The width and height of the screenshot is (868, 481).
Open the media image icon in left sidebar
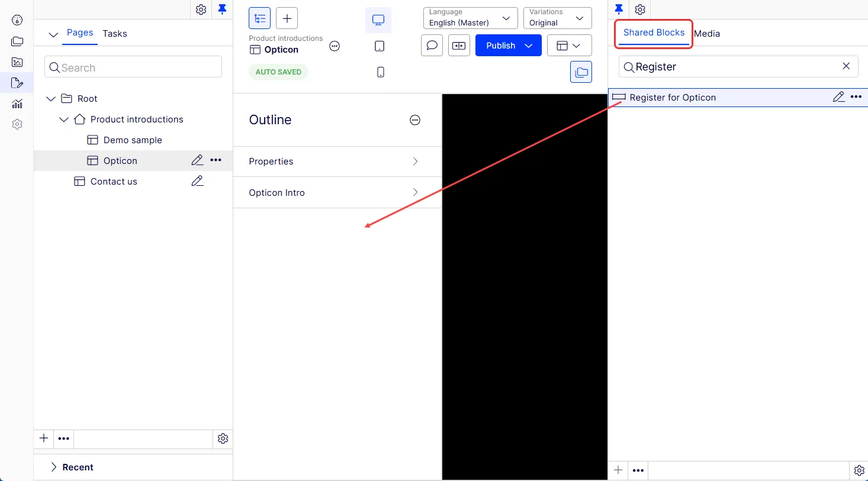[17, 62]
